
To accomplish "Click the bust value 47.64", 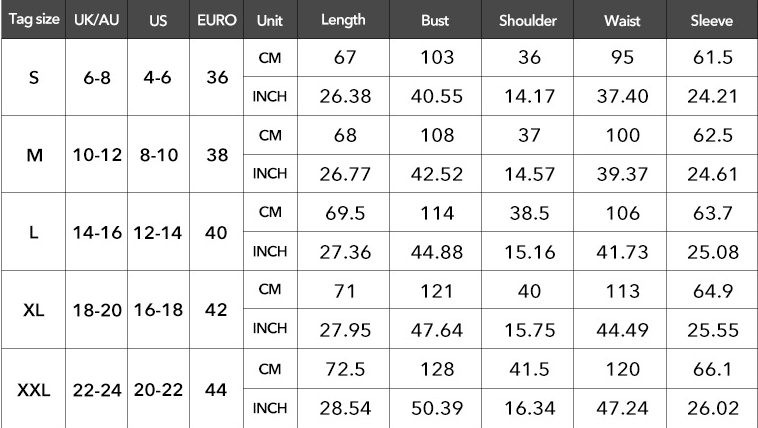I will tap(437, 330).
